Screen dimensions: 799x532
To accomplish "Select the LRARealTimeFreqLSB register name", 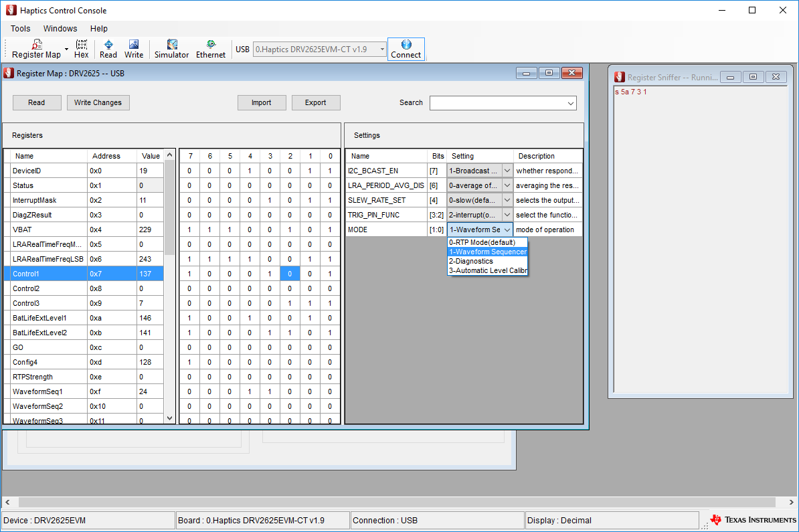I will point(48,259).
